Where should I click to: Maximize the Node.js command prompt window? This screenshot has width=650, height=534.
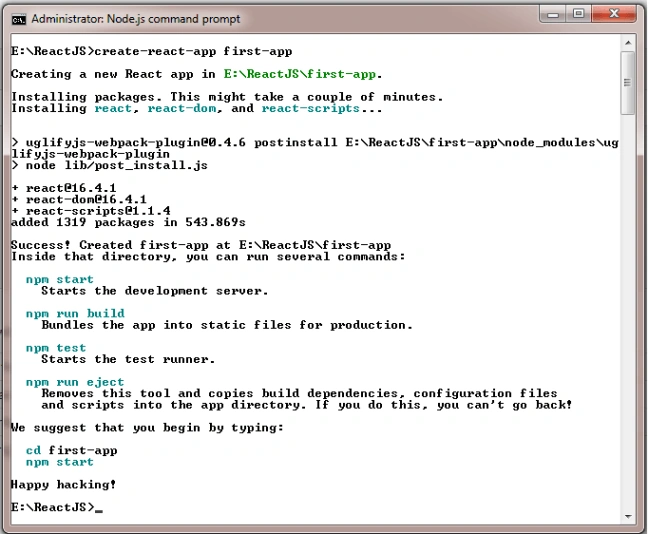[x=578, y=15]
